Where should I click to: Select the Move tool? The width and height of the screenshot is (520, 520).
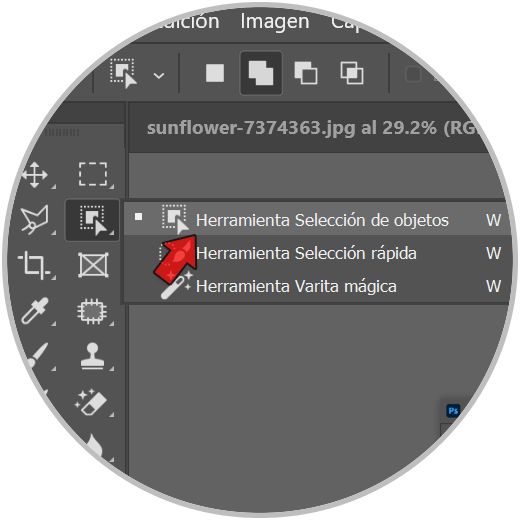35,175
